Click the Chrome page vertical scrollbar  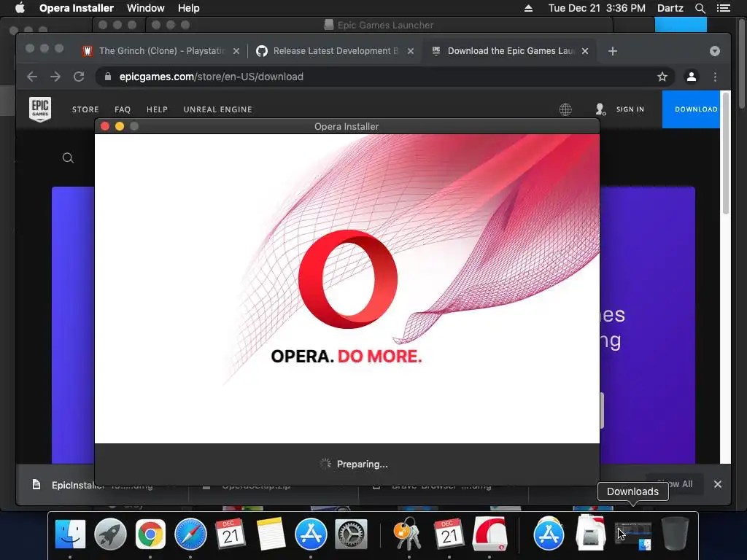726,152
